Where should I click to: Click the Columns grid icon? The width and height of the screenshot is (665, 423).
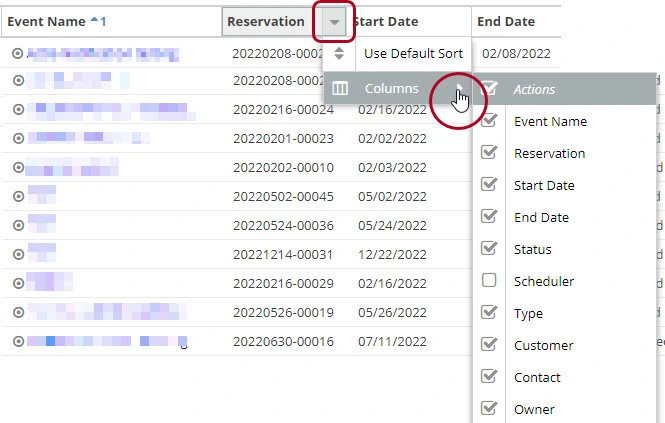[340, 88]
